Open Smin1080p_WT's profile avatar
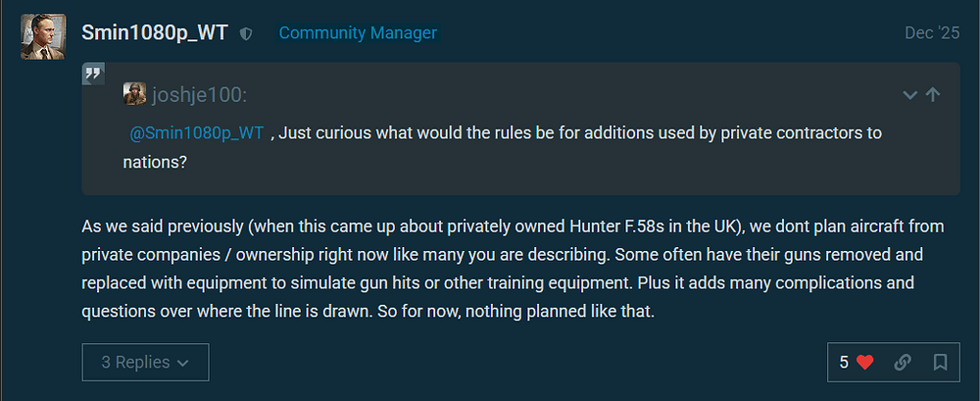 click(42, 36)
